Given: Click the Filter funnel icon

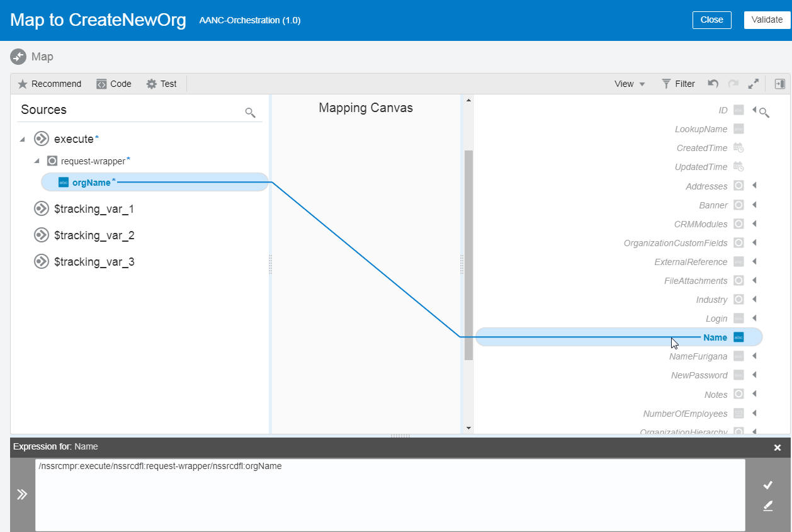Looking at the screenshot, I should coord(665,83).
